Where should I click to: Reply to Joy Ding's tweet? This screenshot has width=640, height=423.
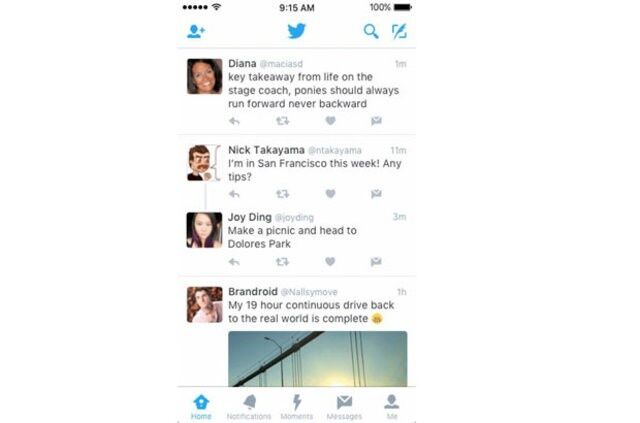point(234,262)
